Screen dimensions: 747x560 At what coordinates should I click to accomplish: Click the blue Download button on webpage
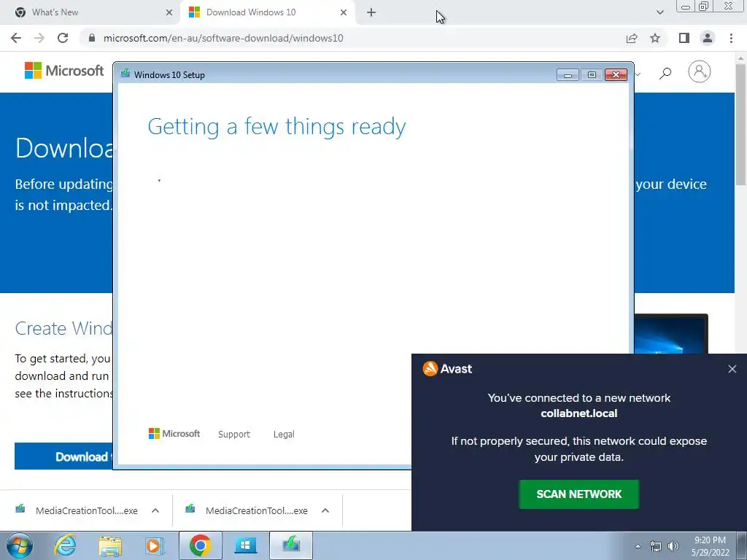(64, 456)
